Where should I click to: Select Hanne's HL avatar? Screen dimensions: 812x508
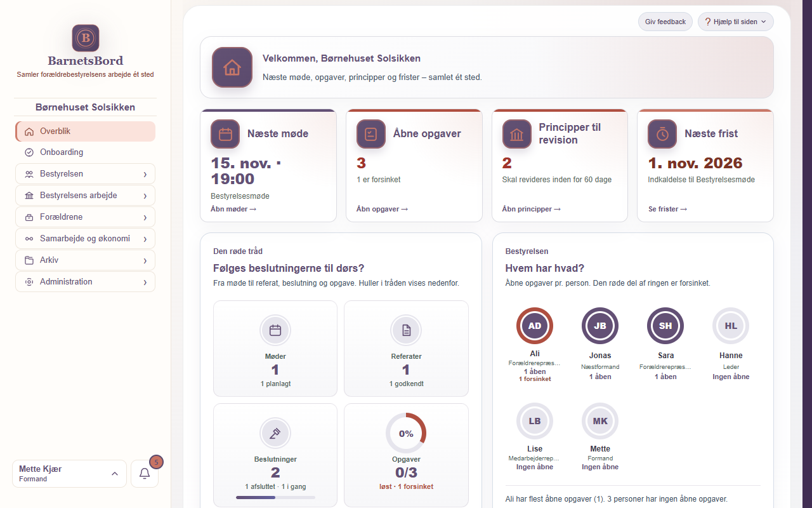pos(731,326)
